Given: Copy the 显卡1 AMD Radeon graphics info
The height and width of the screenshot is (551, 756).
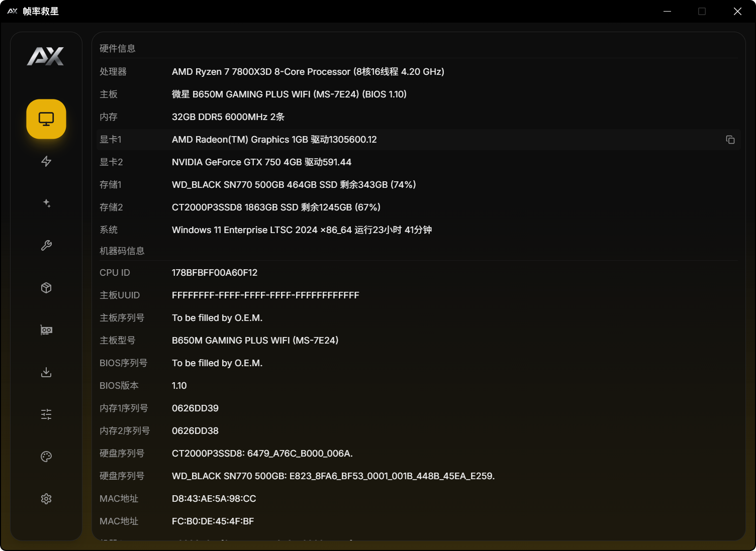Looking at the screenshot, I should pyautogui.click(x=730, y=140).
